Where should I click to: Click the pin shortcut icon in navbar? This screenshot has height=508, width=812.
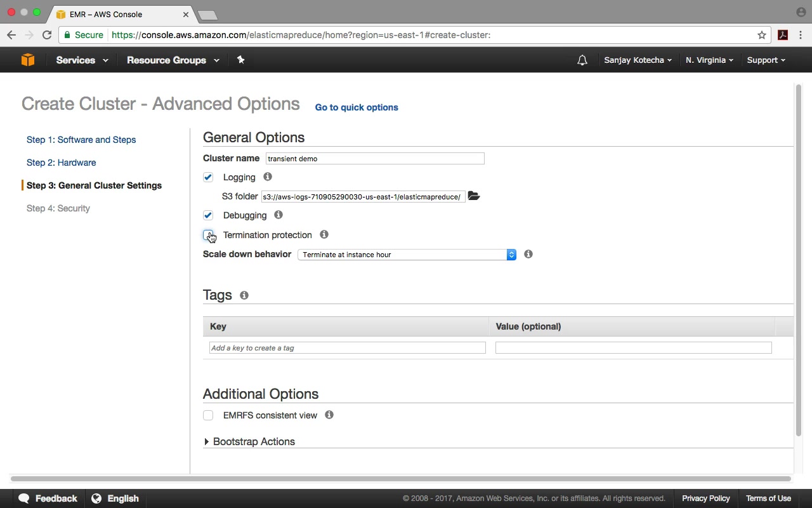coord(240,60)
